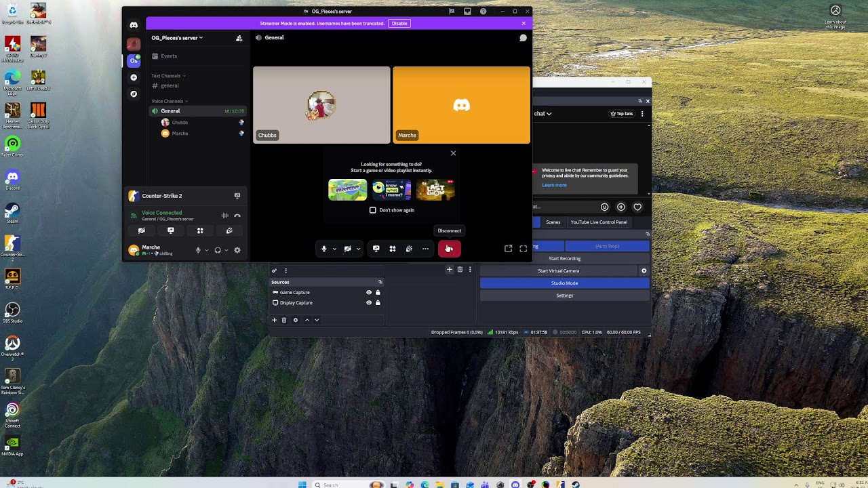Close the activity suggestion popup
The image size is (868, 488).
pos(453,153)
